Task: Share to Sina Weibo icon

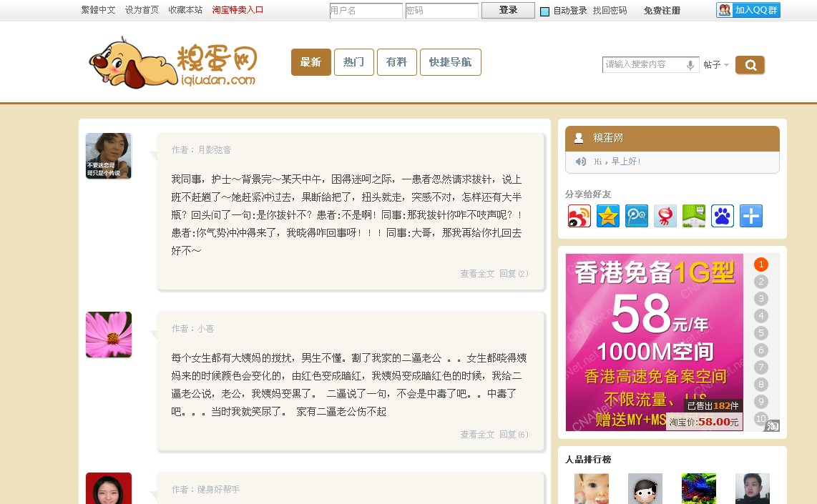Action: coord(579,216)
